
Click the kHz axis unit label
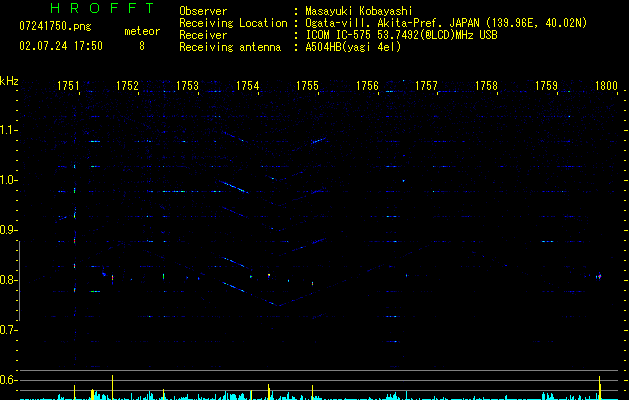coord(9,81)
